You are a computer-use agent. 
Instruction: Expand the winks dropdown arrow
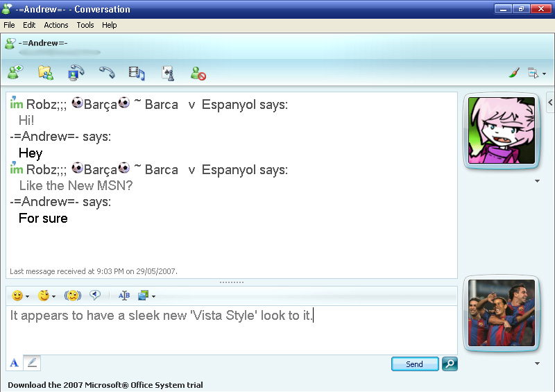(x=54, y=296)
